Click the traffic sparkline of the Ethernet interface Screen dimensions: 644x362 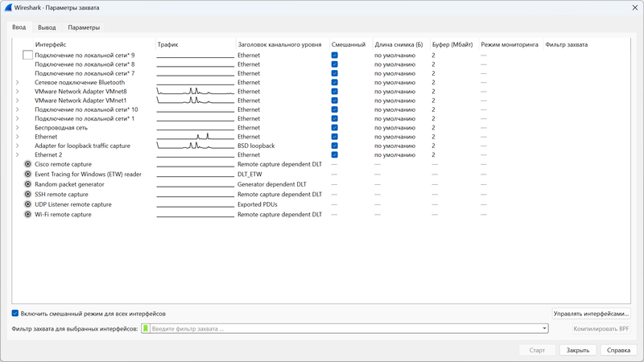point(195,137)
